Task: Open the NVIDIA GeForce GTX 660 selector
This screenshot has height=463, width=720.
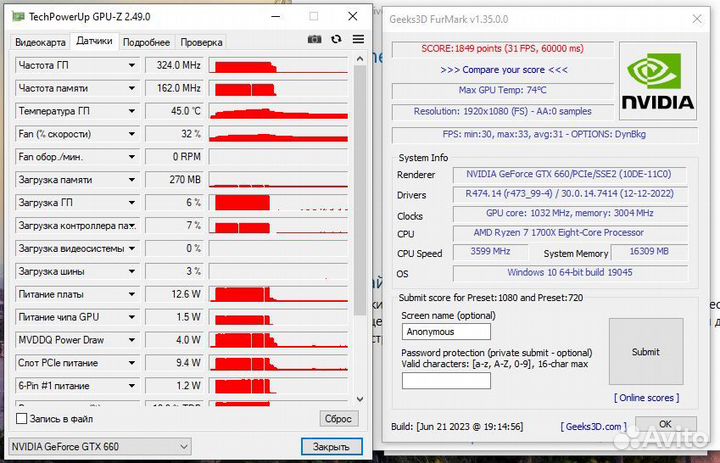Action: pos(100,446)
